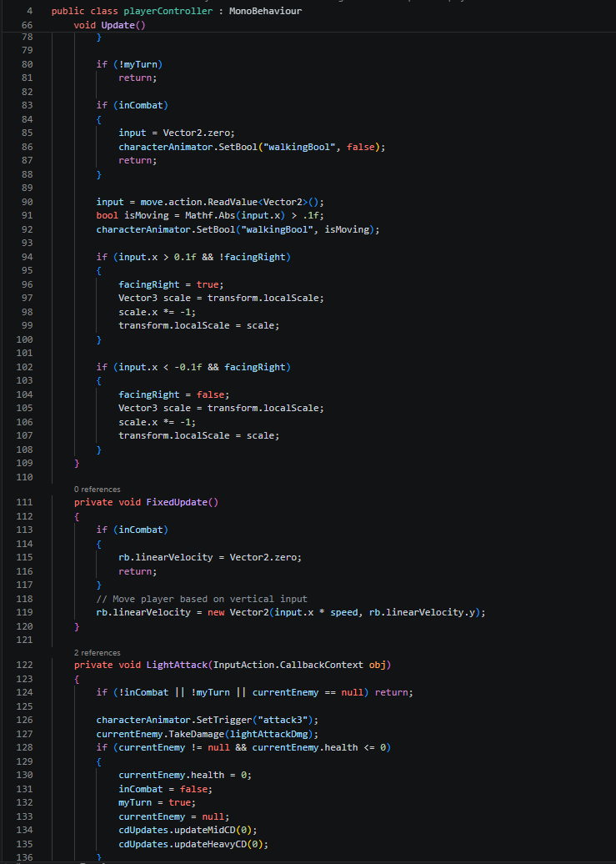
Task: Click 'rb.linearVelocity.y' on line 119
Action: pyautogui.click(x=422, y=613)
